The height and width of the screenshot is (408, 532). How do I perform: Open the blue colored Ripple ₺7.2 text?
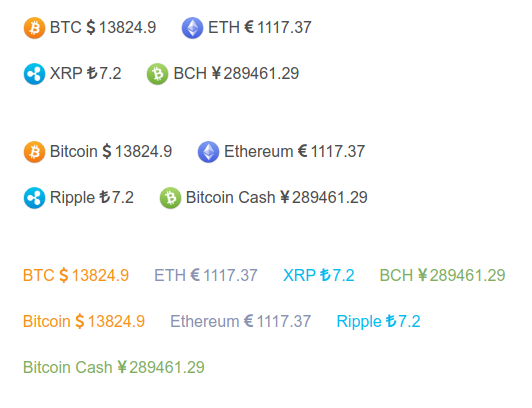pyautogui.click(x=379, y=321)
